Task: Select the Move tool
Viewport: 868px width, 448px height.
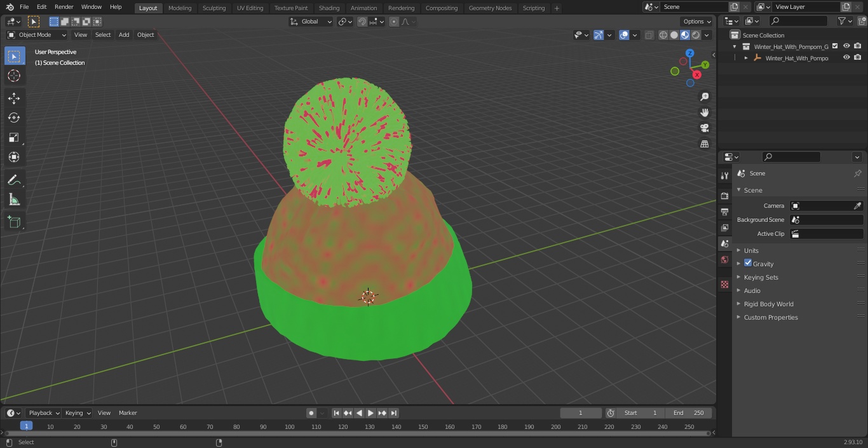Action: pyautogui.click(x=14, y=98)
